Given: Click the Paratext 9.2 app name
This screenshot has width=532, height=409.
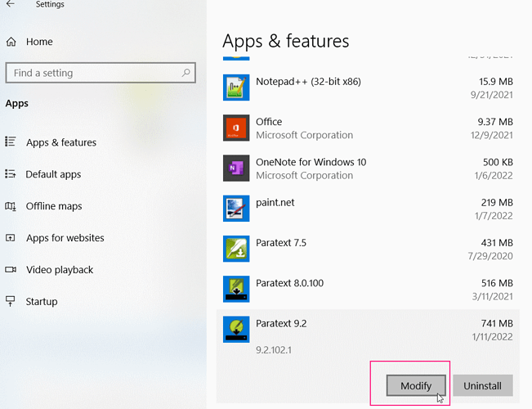Looking at the screenshot, I should click(281, 323).
